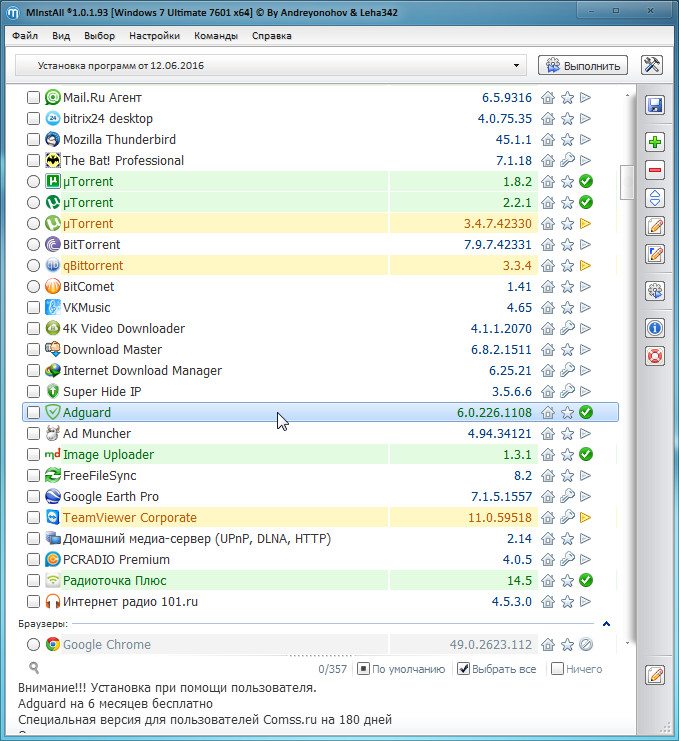
Task: Click the scrollbar up arrow
Action: [x=627, y=96]
